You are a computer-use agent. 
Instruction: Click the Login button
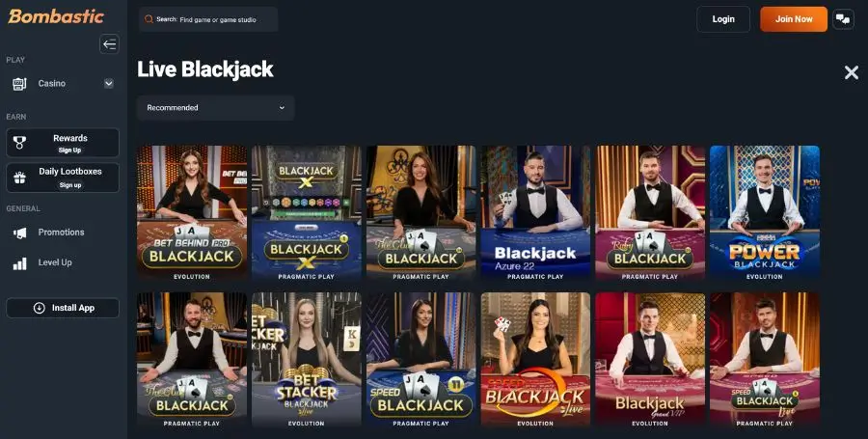(x=723, y=19)
